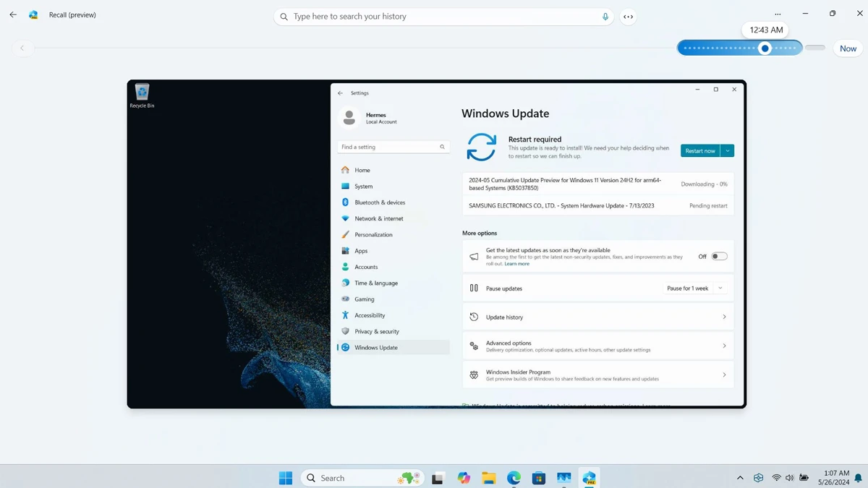
Task: Click the Advanced options gear icon
Action: [474, 346]
